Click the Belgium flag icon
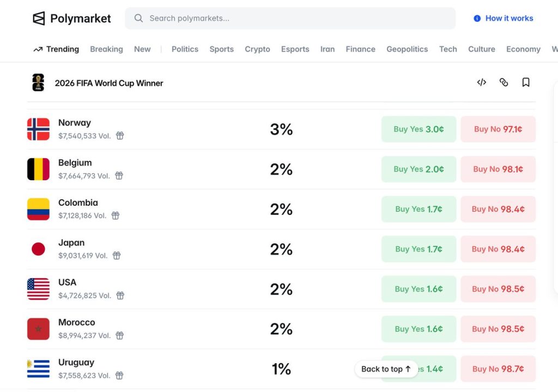Screen dimensions: 558x392 coord(38,169)
